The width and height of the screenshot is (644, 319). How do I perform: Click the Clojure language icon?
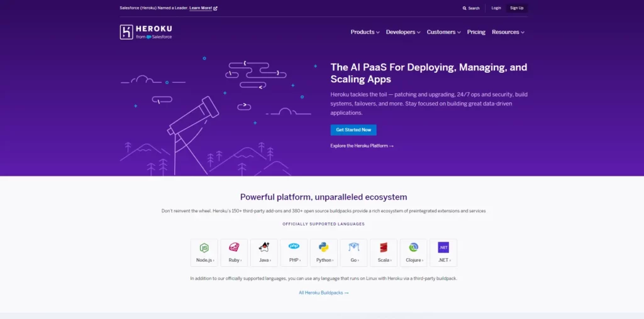point(414,247)
